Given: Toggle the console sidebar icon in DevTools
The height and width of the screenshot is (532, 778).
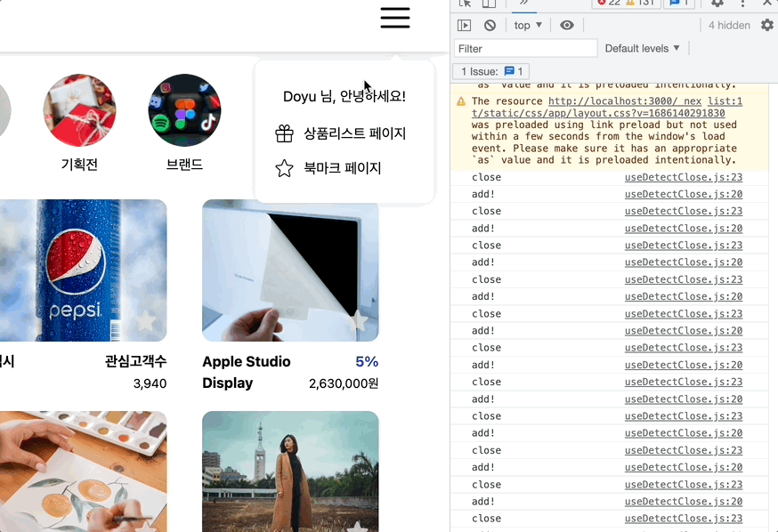Looking at the screenshot, I should 464,25.
